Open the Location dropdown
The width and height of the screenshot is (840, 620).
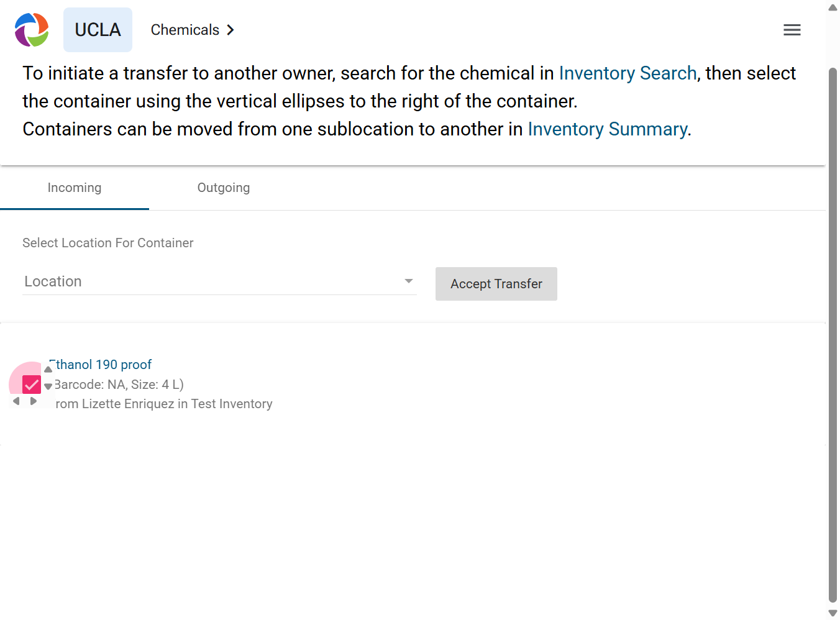pyautogui.click(x=219, y=281)
